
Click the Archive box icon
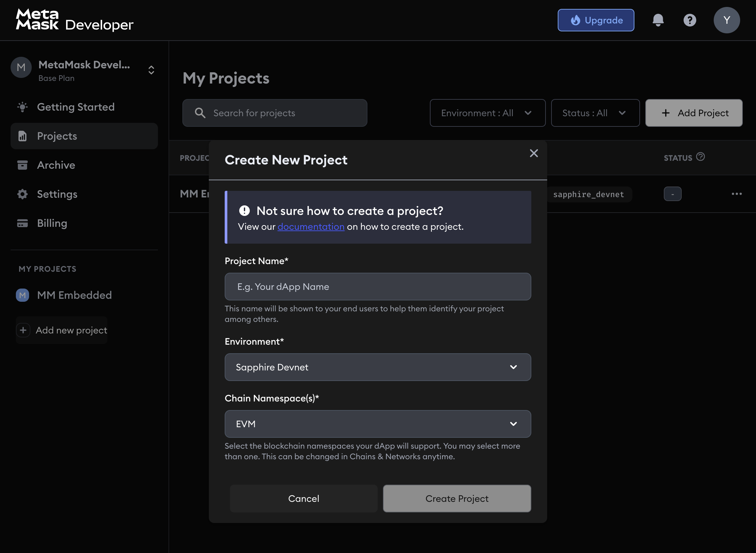pos(22,165)
